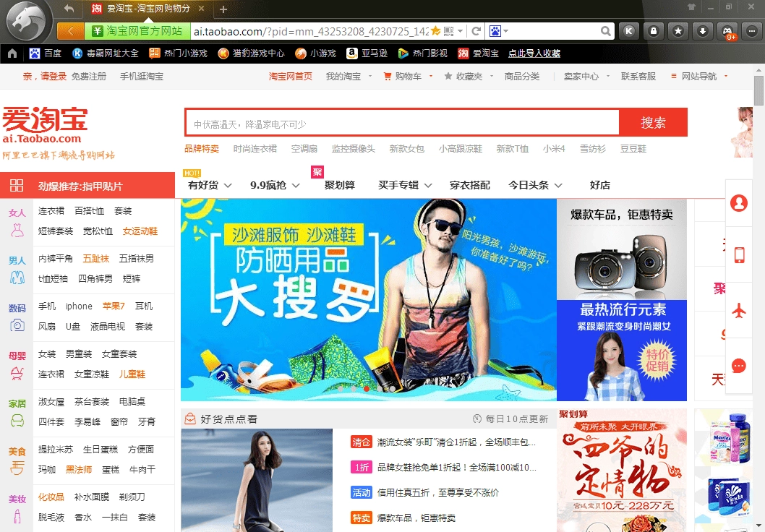Open the gamepad button with 9+ badge
The height and width of the screenshot is (532, 765).
click(x=727, y=31)
